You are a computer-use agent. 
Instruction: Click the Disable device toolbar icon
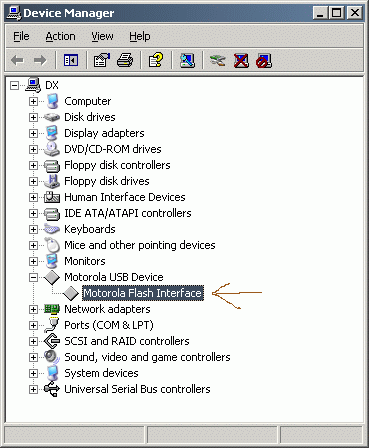264,60
